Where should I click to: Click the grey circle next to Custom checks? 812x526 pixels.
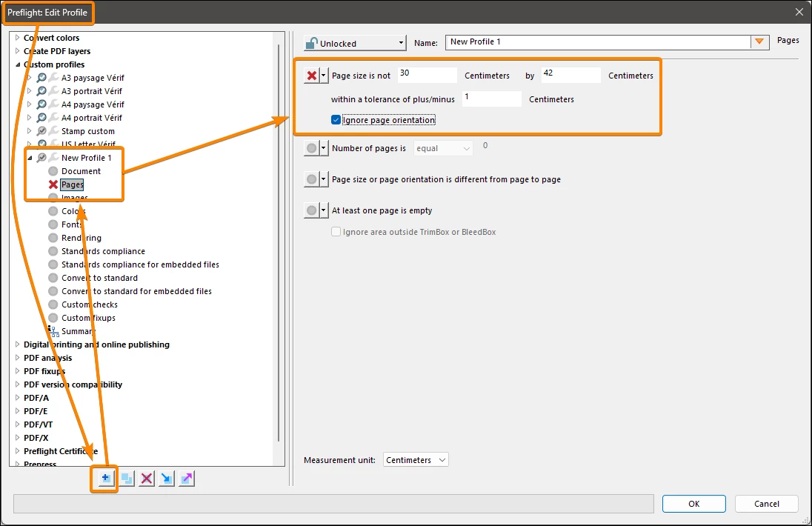tap(53, 304)
